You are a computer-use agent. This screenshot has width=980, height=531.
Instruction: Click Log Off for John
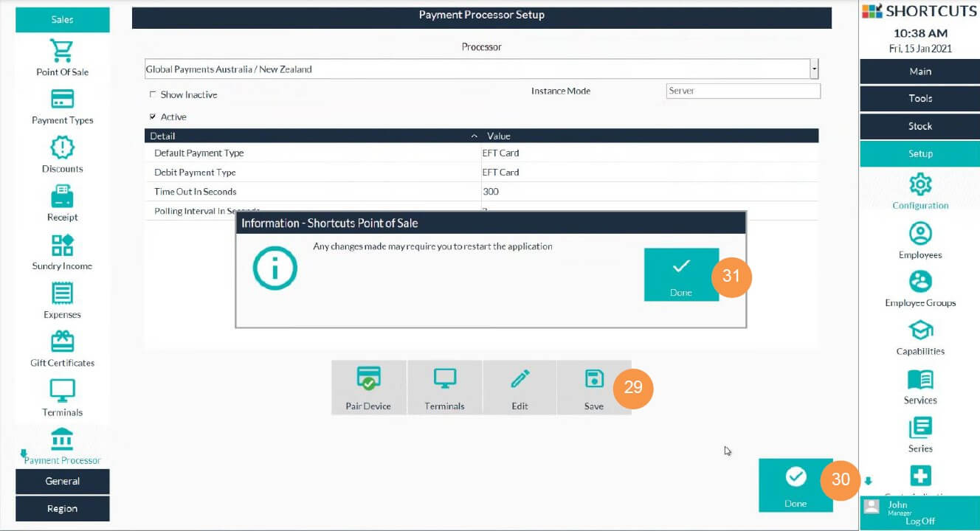(x=919, y=521)
